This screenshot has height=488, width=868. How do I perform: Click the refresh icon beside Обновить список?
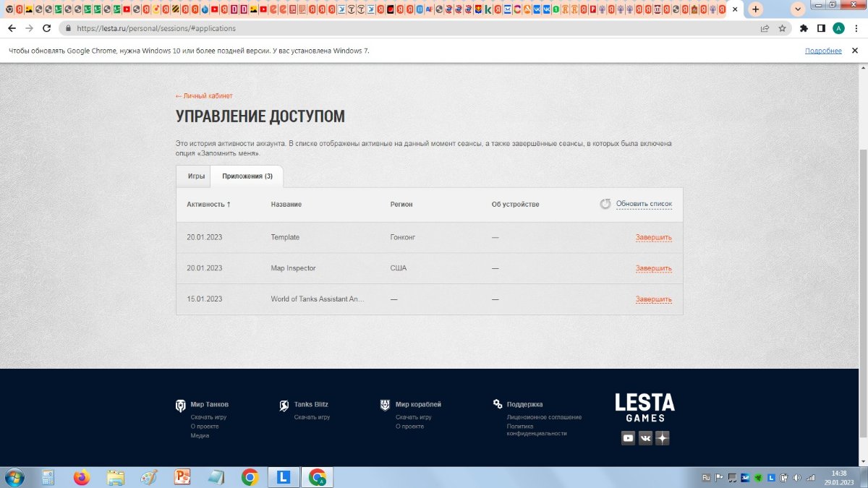tap(605, 205)
